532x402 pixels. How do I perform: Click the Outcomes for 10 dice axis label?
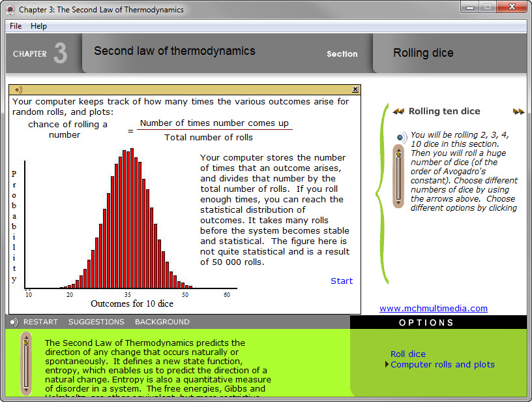[132, 303]
